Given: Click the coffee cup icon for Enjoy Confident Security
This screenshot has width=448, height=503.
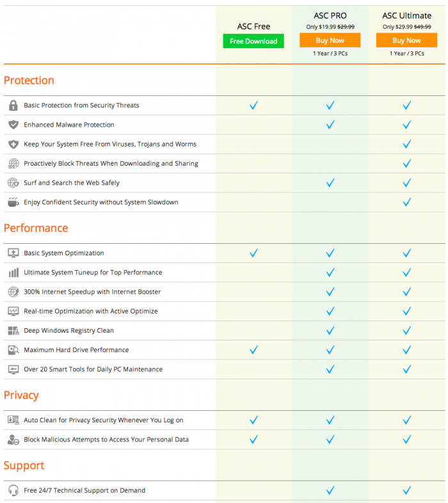Looking at the screenshot, I should (x=13, y=202).
